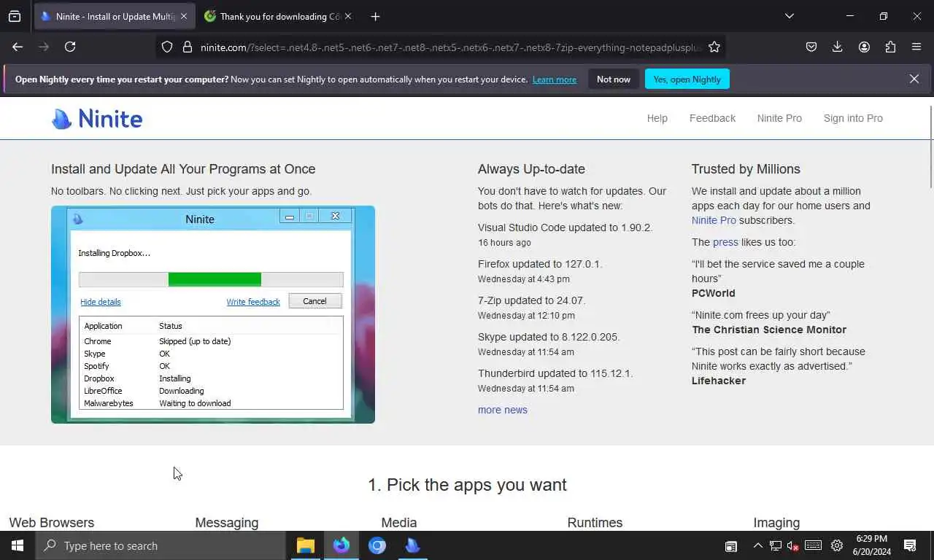The width and height of the screenshot is (934, 560).
Task: Click the Not now button
Action: click(613, 79)
